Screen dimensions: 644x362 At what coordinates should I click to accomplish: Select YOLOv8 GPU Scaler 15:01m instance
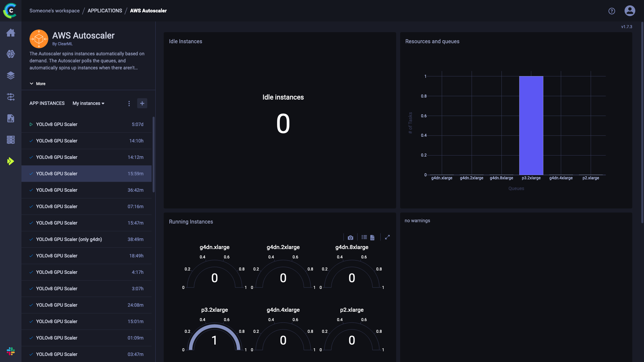[87, 321]
